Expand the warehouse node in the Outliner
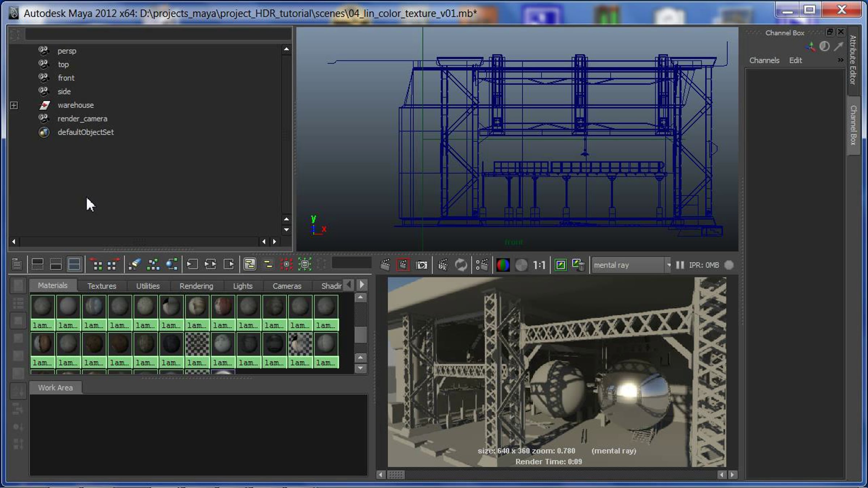 pos(14,105)
